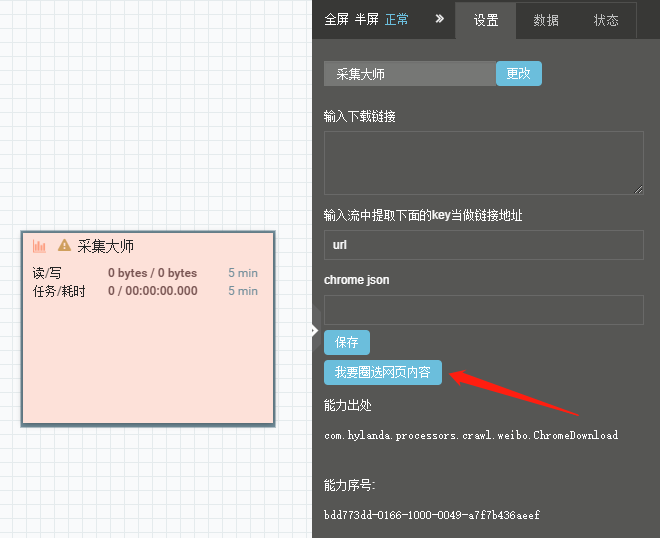The image size is (660, 538).
Task: Select 正常 view mode
Action: click(x=397, y=19)
